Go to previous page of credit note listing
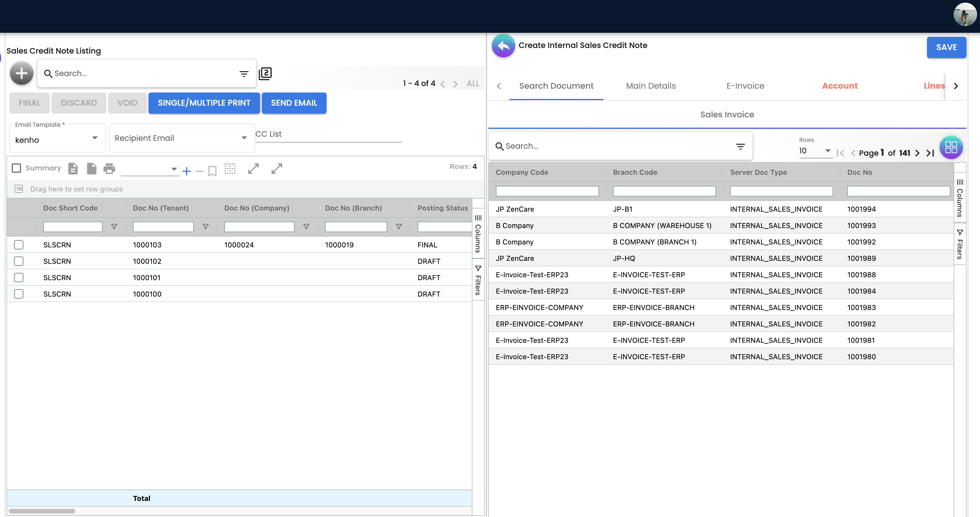Viewport: 980px width, 517px height. pos(443,84)
